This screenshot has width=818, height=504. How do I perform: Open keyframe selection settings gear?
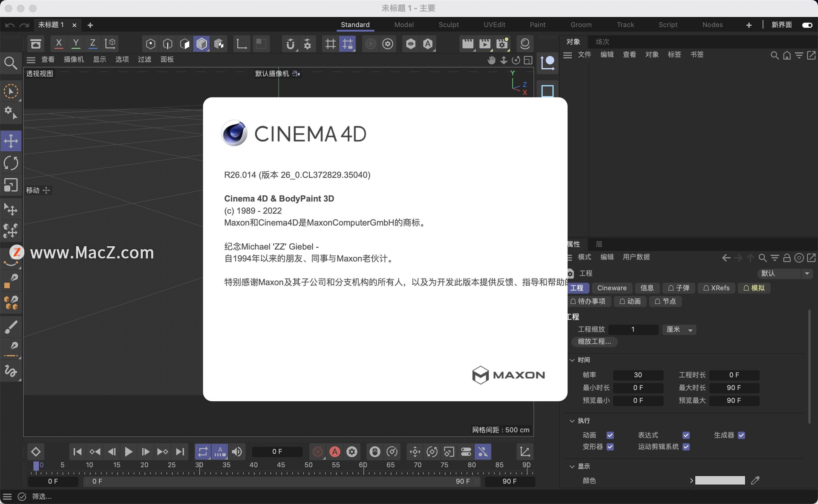352,452
